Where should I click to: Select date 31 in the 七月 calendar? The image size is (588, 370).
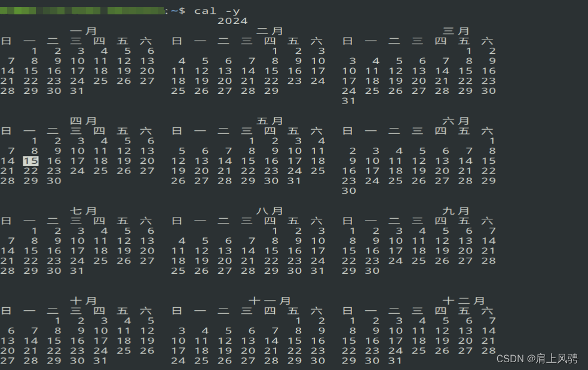click(77, 271)
